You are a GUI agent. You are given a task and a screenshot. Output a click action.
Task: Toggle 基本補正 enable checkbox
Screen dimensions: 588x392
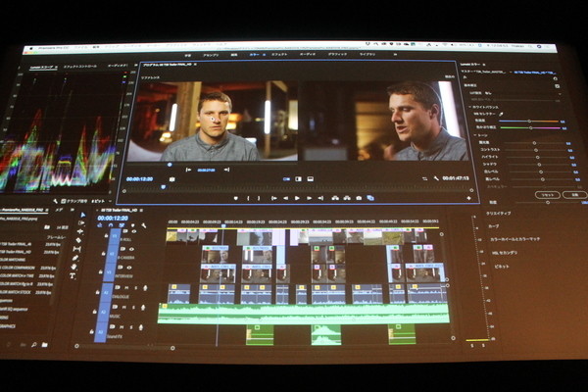pyautogui.click(x=558, y=86)
